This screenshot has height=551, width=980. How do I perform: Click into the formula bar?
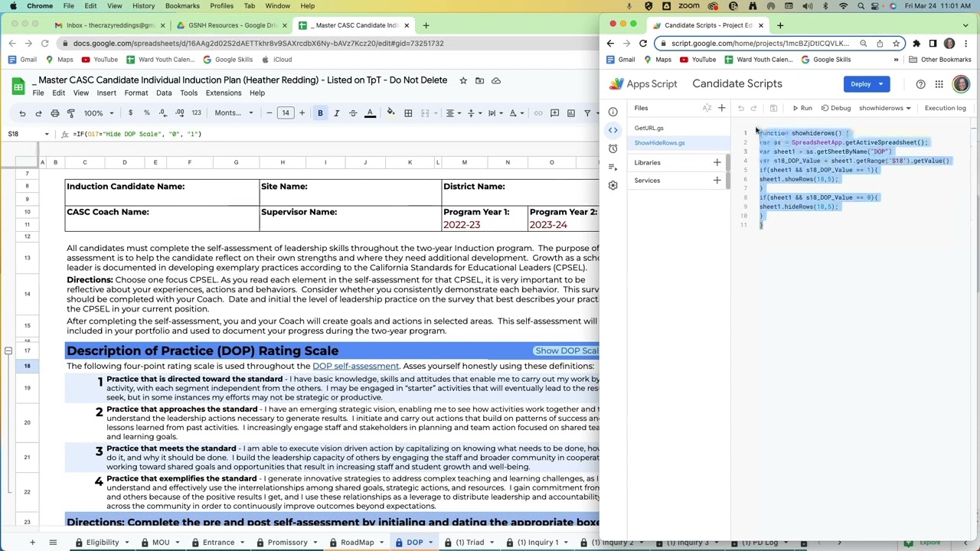click(337, 134)
